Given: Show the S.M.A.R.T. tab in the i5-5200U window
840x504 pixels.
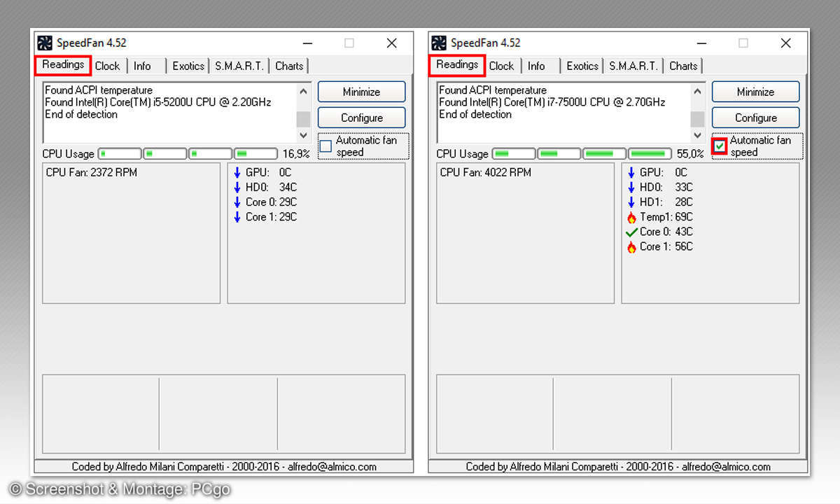Looking at the screenshot, I should (x=239, y=66).
